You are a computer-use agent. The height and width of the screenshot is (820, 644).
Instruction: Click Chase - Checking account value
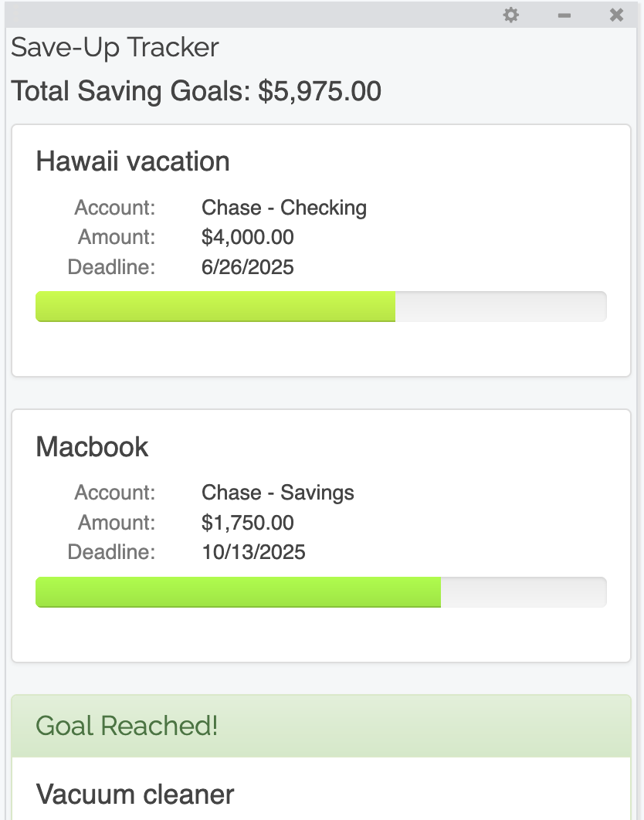[x=284, y=208]
